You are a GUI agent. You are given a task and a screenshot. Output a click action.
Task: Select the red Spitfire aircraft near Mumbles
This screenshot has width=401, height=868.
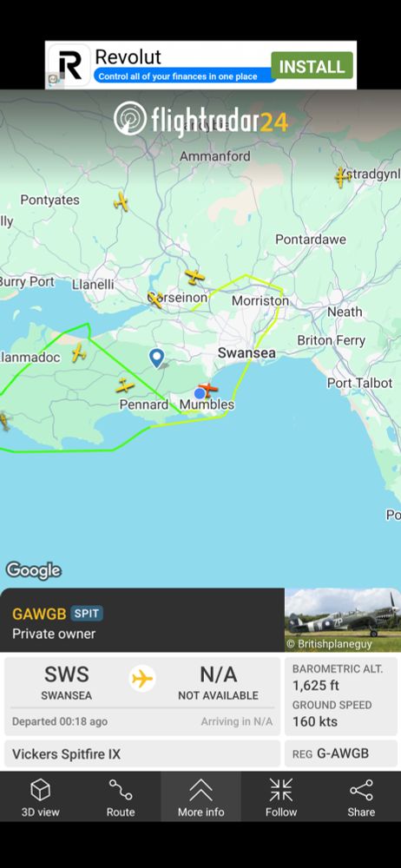point(207,390)
